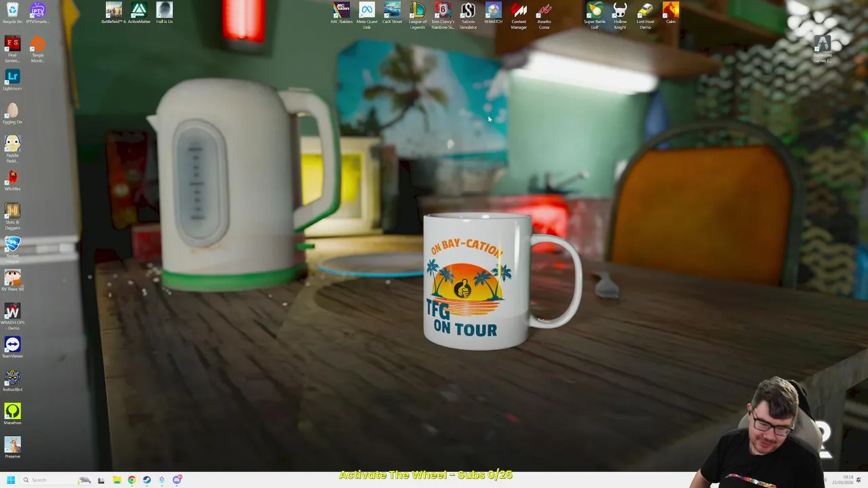Open File Explorer from the taskbar
The height and width of the screenshot is (488, 868).
coord(117,480)
